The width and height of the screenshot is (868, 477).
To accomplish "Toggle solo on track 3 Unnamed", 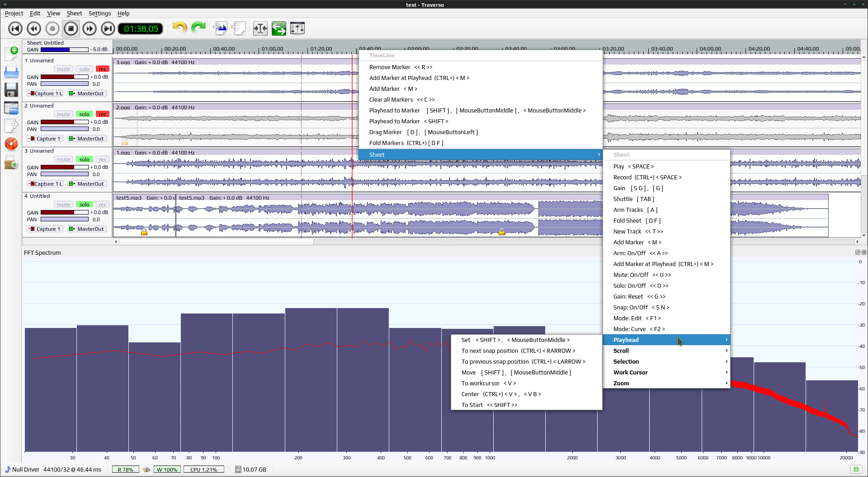I will 85,159.
